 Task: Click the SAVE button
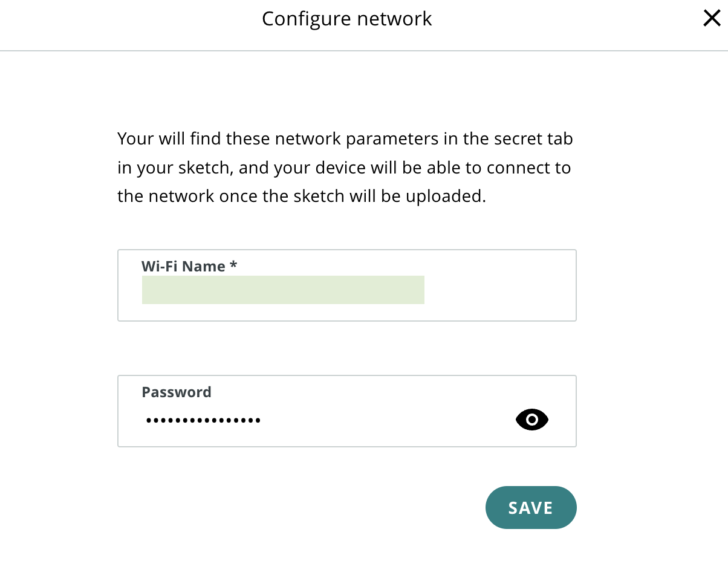point(531,508)
